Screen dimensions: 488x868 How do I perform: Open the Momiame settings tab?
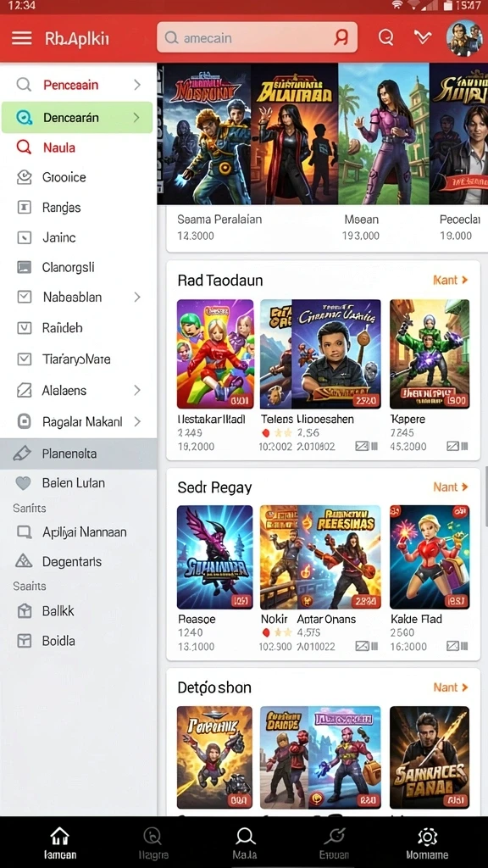click(x=427, y=843)
